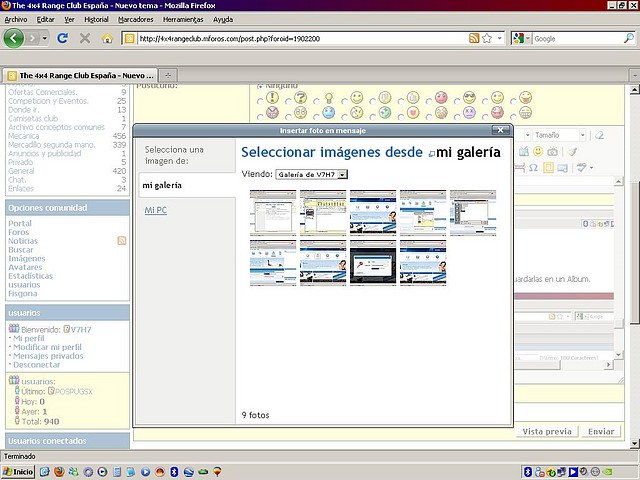
Task: Click the page scrollbar down arrow
Action: 635,443
